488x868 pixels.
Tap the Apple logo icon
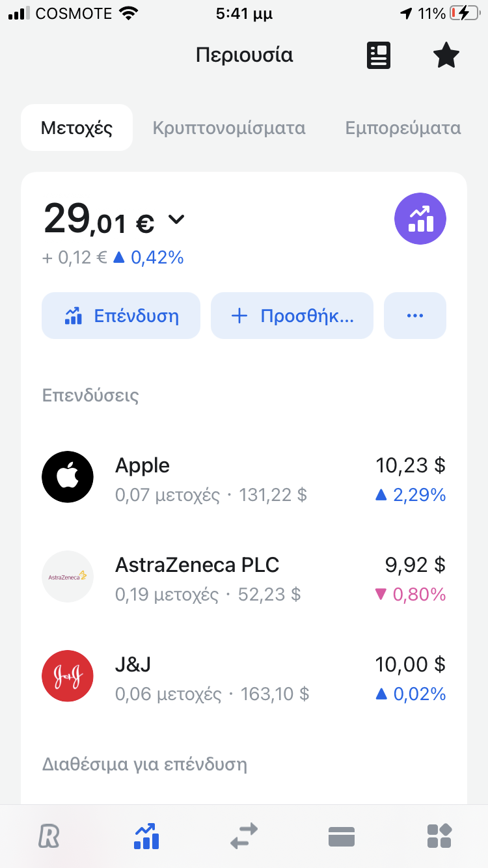68,477
